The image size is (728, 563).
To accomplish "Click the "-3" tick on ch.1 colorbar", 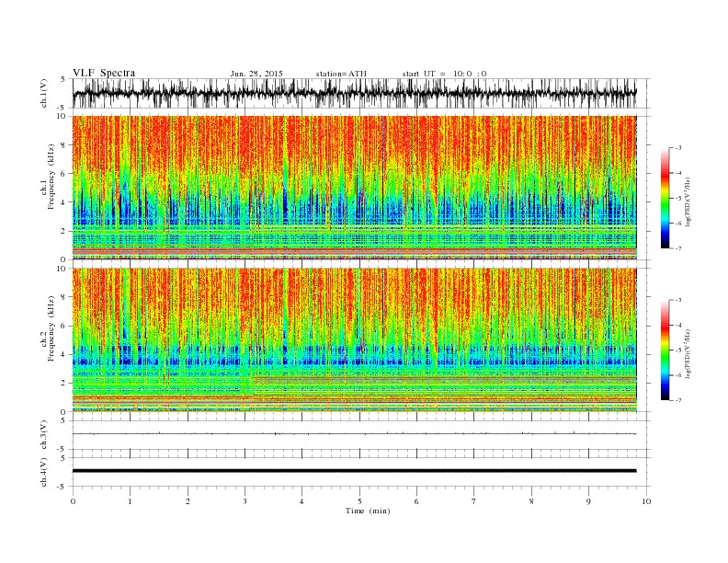I will (677, 148).
